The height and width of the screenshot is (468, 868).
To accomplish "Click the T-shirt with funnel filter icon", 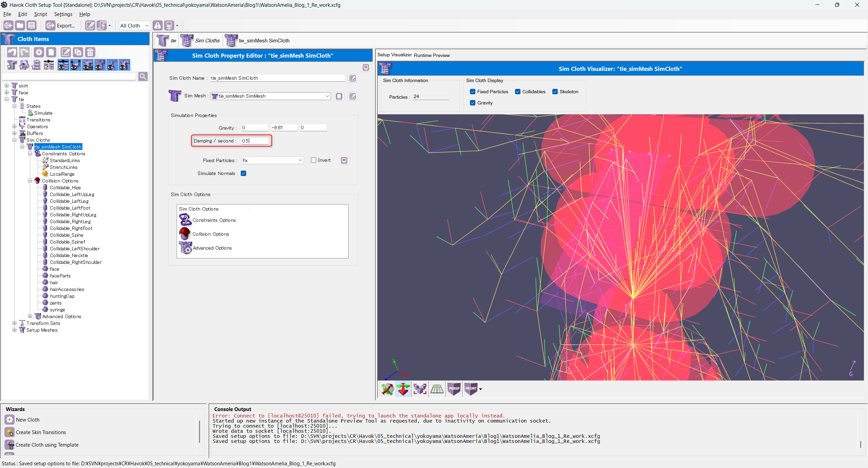I will [x=12, y=65].
